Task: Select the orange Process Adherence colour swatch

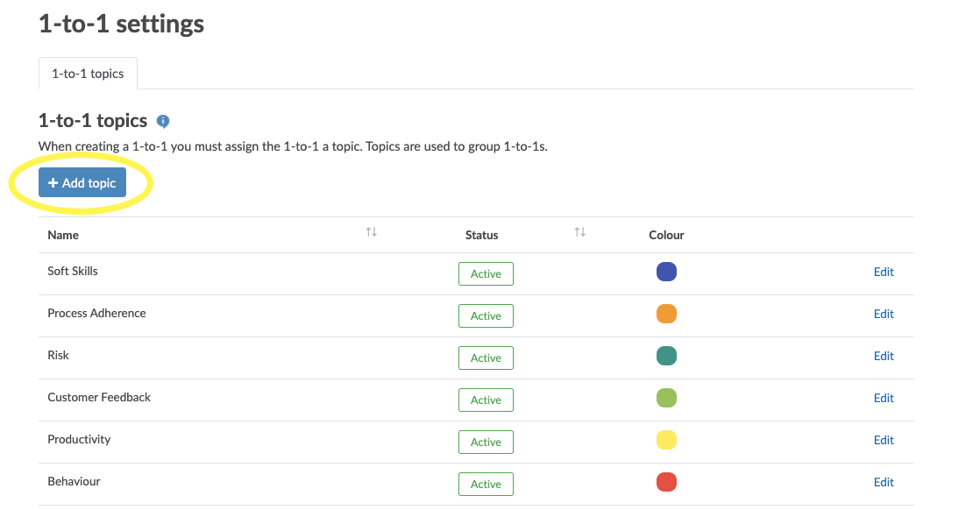Action: [666, 314]
